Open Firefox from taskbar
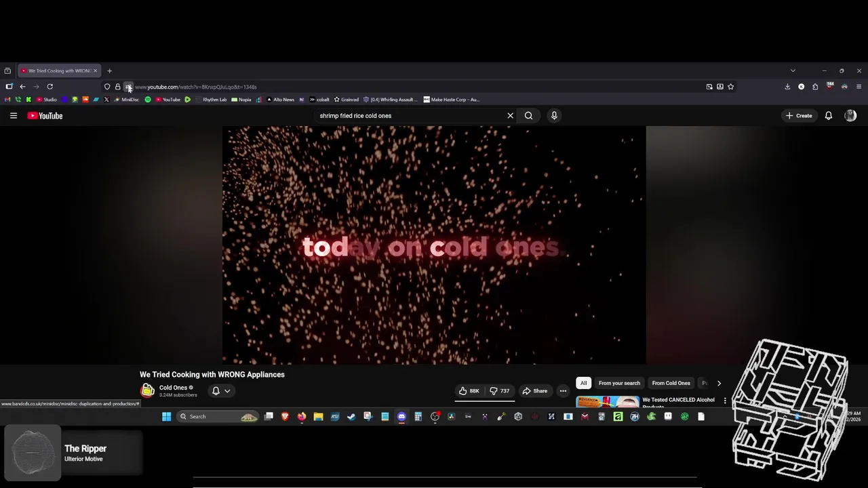 (302, 417)
